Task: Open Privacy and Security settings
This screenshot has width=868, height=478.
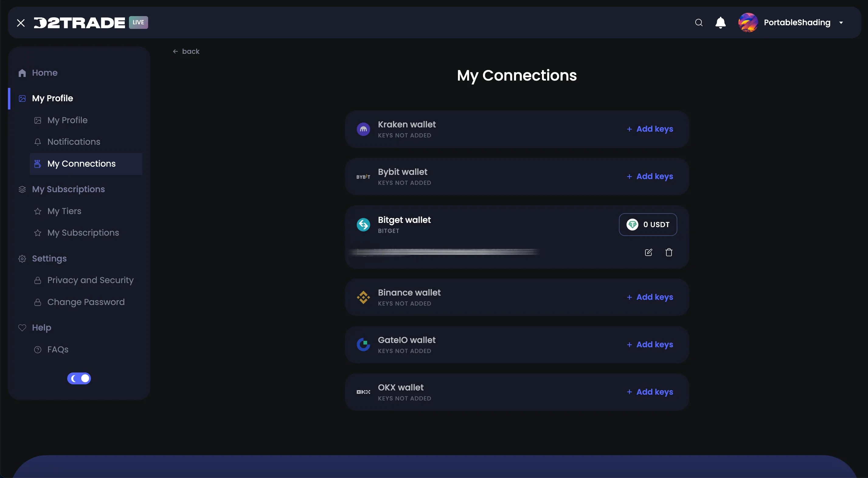Action: pyautogui.click(x=90, y=280)
